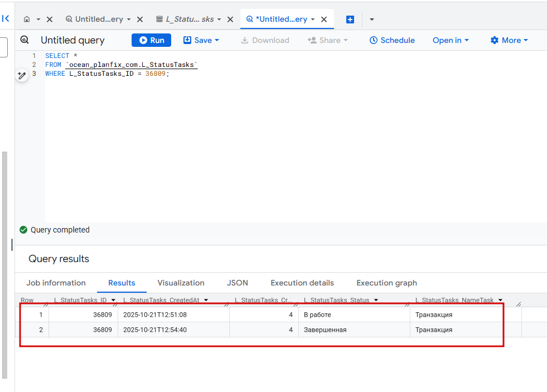Collapse the left explorer panel arrow

click(6, 18)
